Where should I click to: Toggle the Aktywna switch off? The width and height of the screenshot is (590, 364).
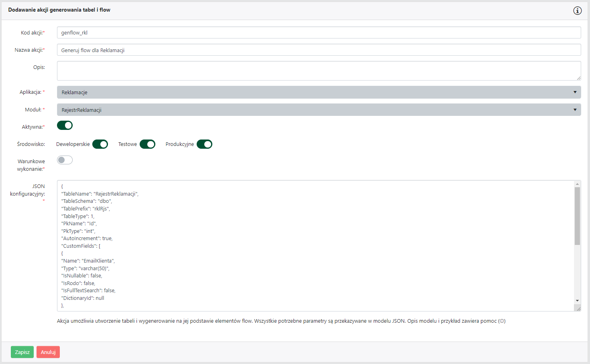[x=65, y=125]
